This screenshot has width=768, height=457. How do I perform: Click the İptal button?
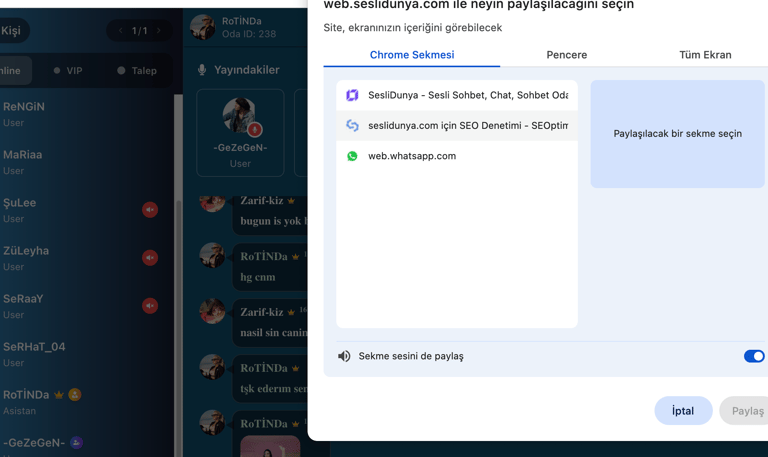(x=683, y=410)
